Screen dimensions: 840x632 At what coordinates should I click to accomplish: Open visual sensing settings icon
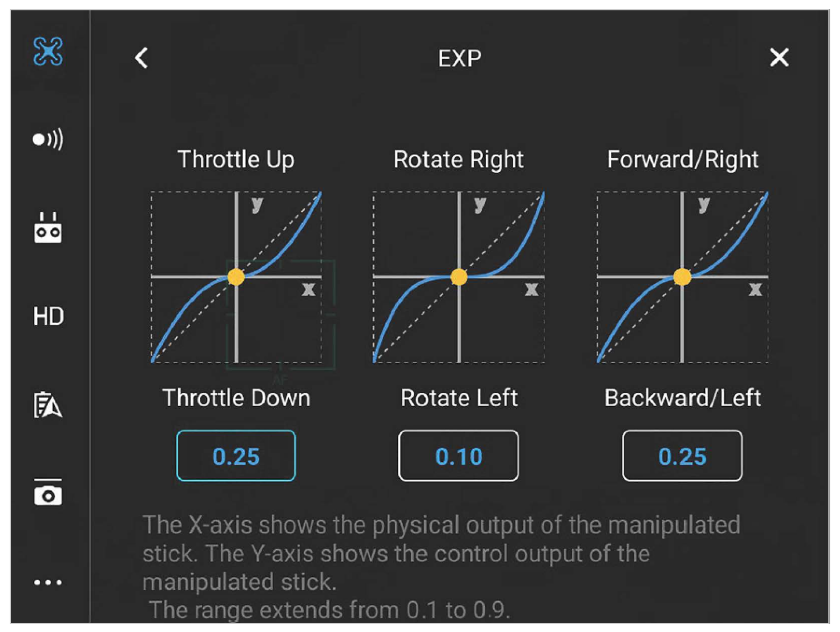[x=48, y=139]
